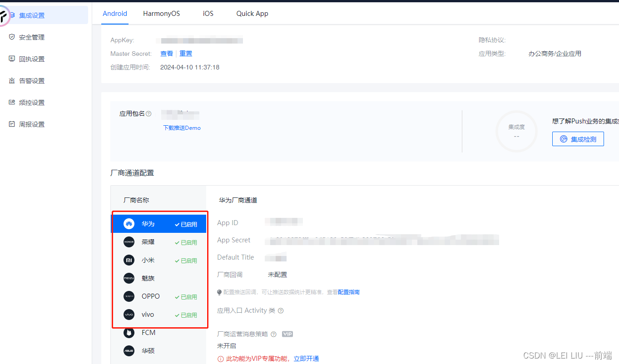Viewport: 619px width, 364px height.
Task: Click 已启用 status on the 小米 row
Action: (186, 261)
